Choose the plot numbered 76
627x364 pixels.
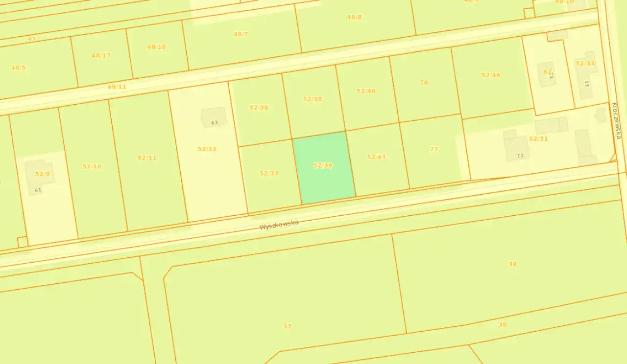[424, 83]
